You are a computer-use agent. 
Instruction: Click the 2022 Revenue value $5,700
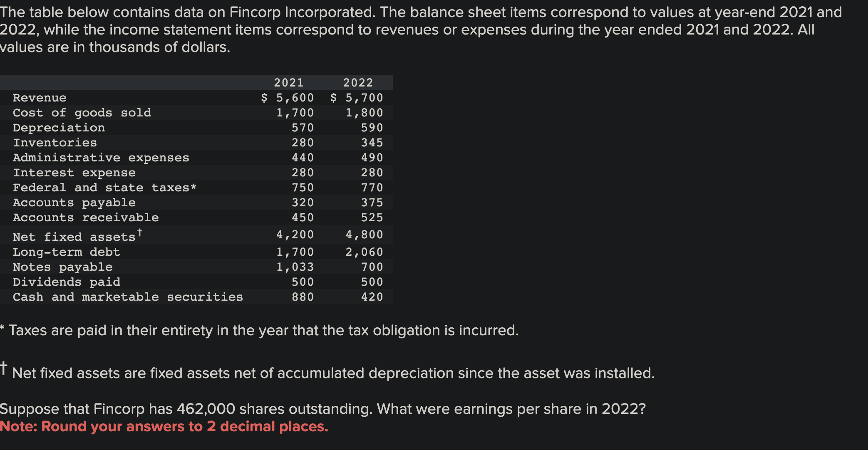(357, 98)
